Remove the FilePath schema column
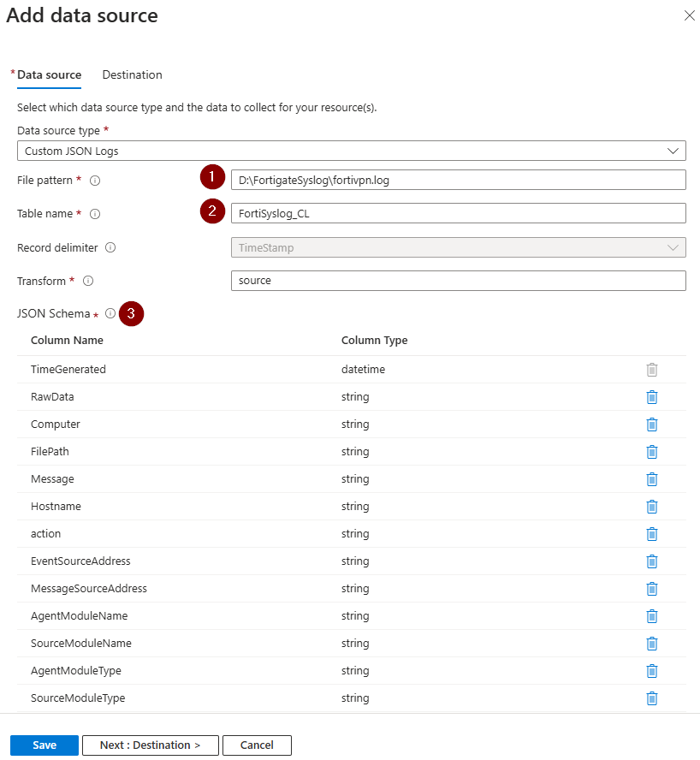The height and width of the screenshot is (760, 700). (x=651, y=452)
